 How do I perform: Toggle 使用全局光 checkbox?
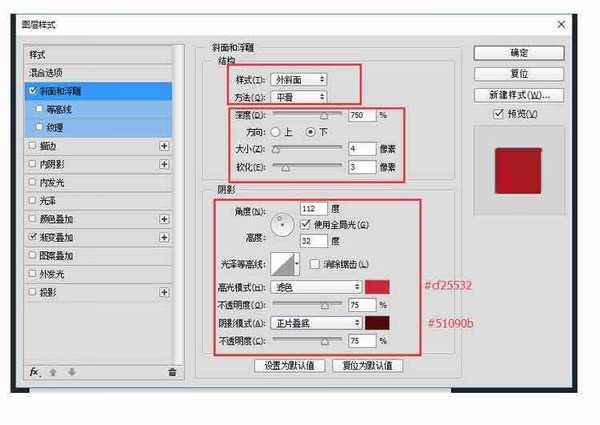pos(305,224)
